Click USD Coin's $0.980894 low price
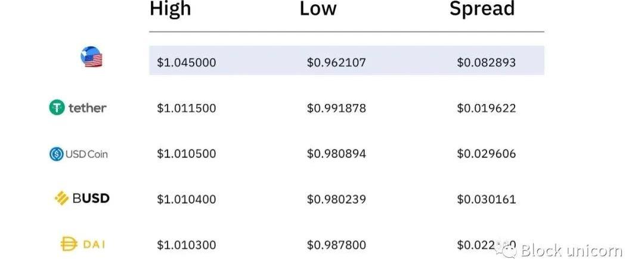 [x=336, y=154]
